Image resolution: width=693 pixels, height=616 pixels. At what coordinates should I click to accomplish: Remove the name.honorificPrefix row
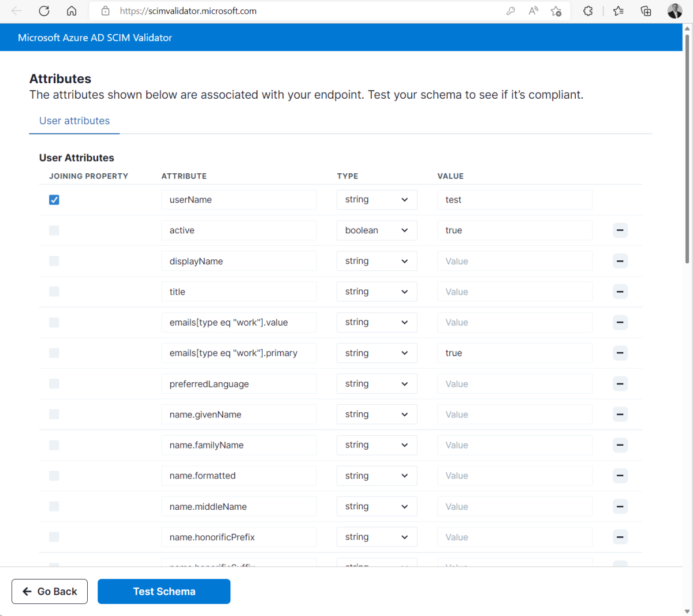(x=620, y=537)
